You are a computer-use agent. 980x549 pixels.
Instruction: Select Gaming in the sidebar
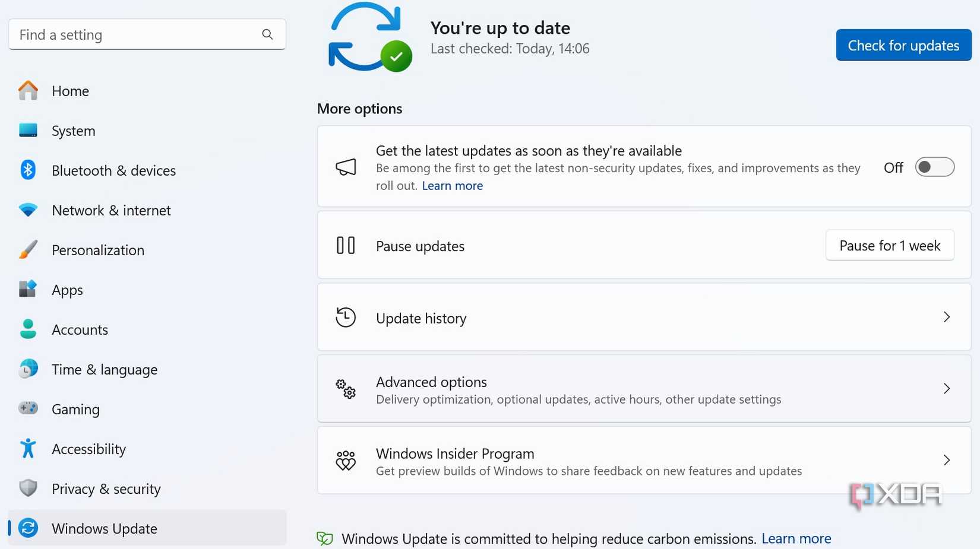(147, 409)
